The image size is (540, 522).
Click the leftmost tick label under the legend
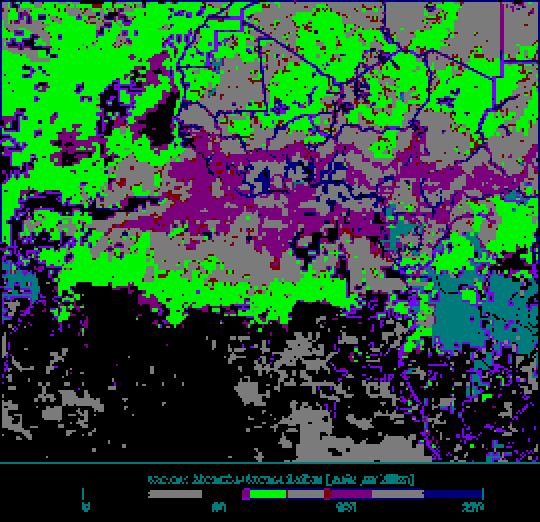coord(86,507)
